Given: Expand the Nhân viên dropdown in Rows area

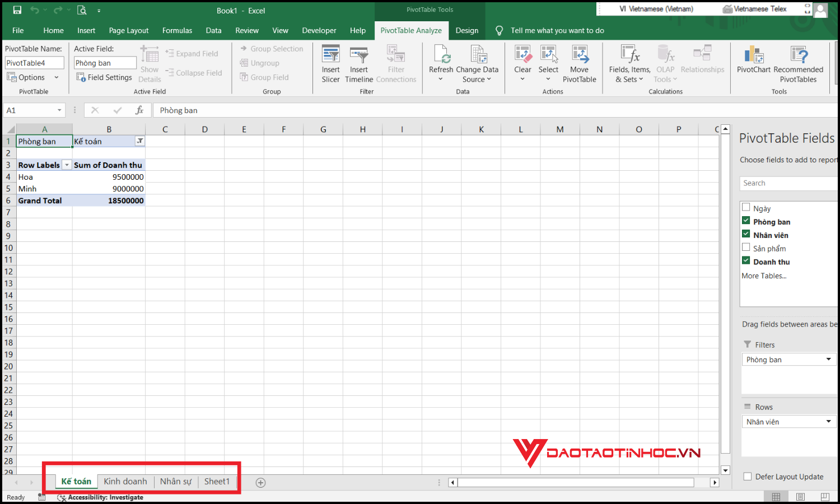Looking at the screenshot, I should (x=829, y=421).
